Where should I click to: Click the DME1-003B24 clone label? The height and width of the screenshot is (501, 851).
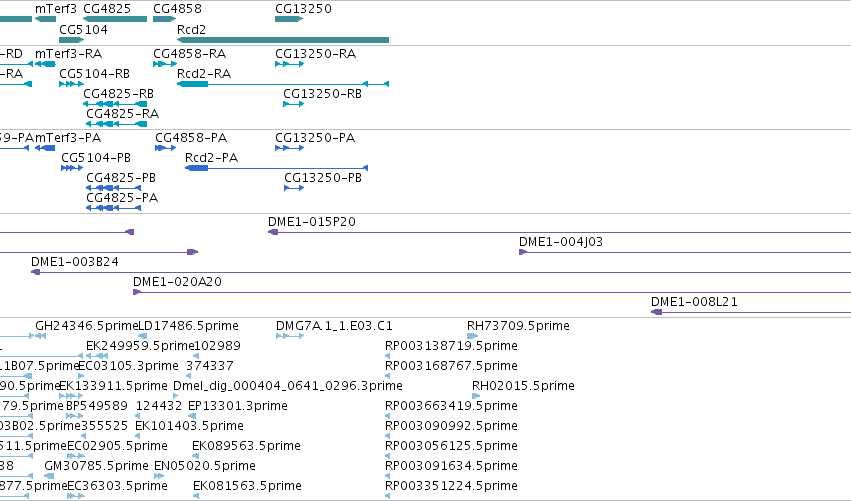[x=74, y=262]
